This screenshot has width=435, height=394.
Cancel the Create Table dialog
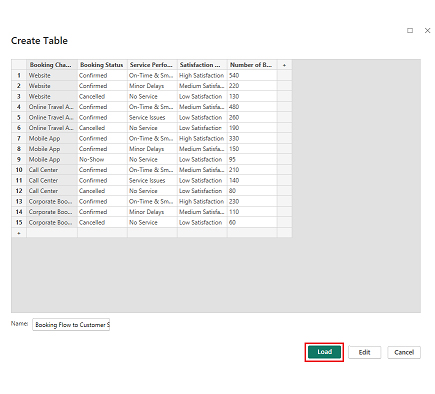(404, 352)
